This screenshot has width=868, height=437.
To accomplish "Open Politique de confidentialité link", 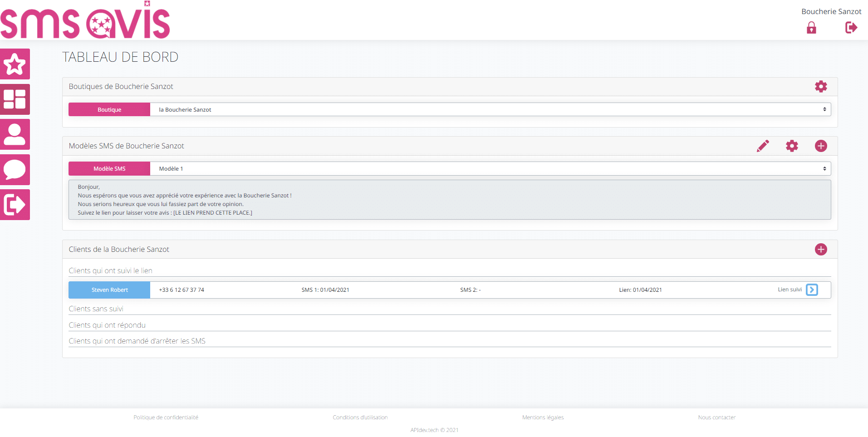I will pos(166,417).
